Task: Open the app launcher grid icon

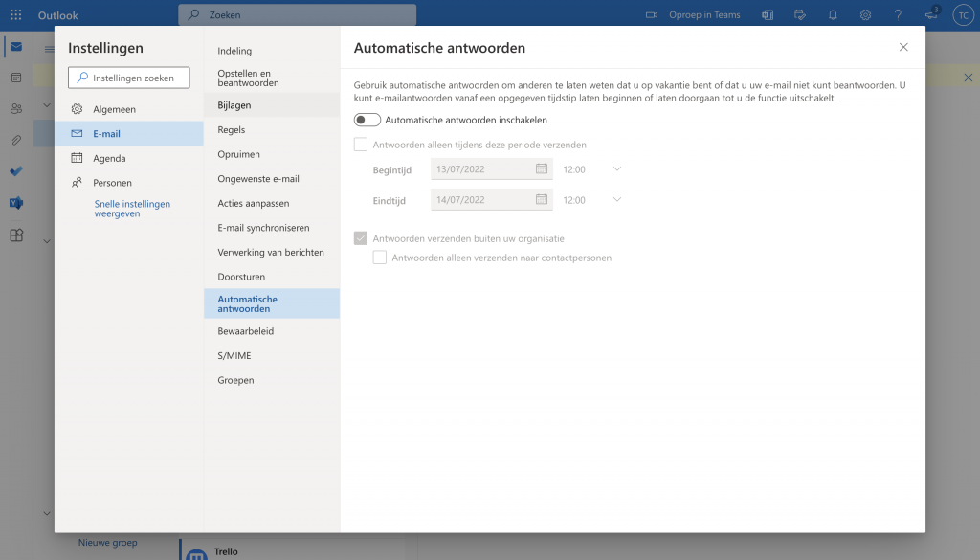Action: click(16, 15)
